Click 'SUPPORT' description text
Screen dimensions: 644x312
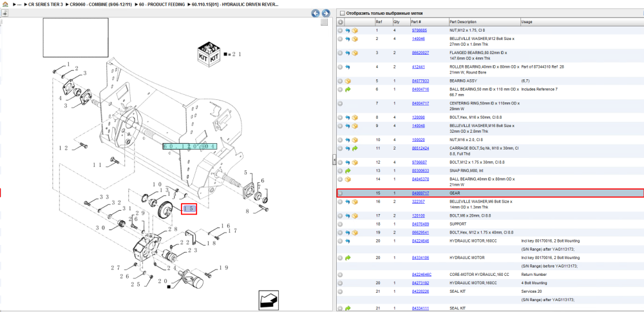pyautogui.click(x=458, y=224)
